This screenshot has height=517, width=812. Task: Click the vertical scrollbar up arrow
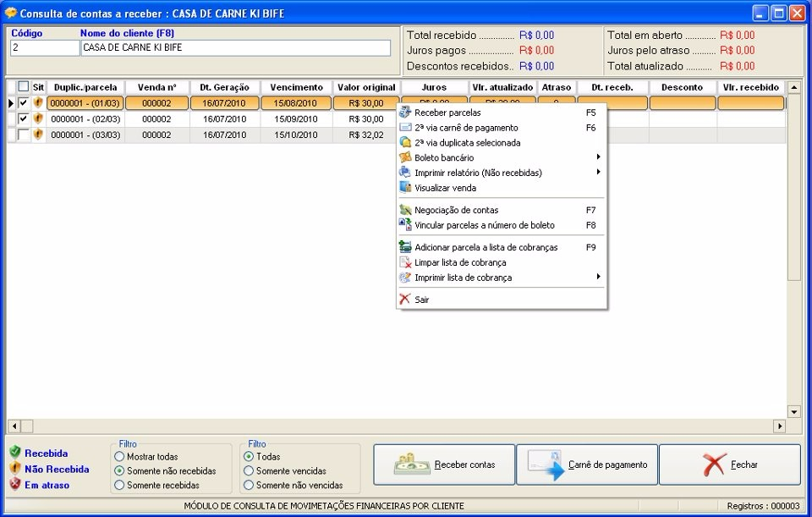click(794, 87)
